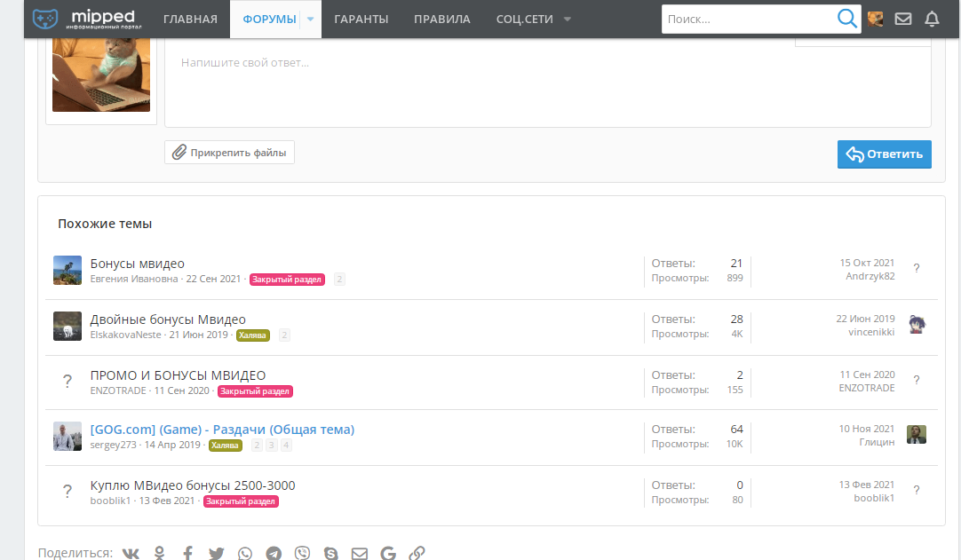Open thread ПРОМО И БОНУСЫ МВИДЕО
The width and height of the screenshot is (961, 560).
178,375
